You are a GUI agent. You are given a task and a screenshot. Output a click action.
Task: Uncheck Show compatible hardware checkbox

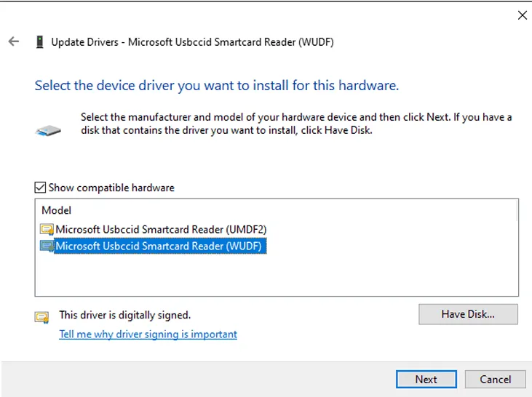pyautogui.click(x=40, y=188)
